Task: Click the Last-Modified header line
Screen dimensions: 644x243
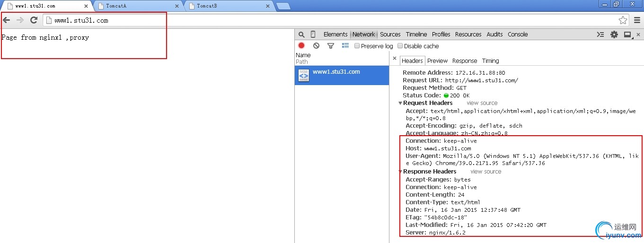Action: point(476,225)
